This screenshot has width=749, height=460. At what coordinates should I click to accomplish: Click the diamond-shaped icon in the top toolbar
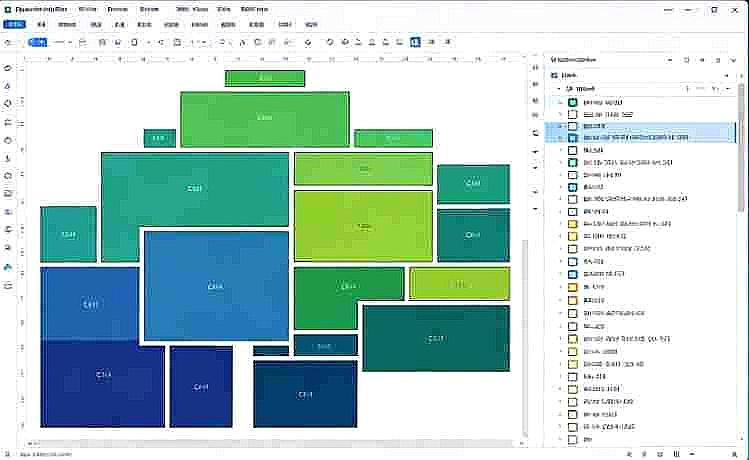click(x=308, y=43)
